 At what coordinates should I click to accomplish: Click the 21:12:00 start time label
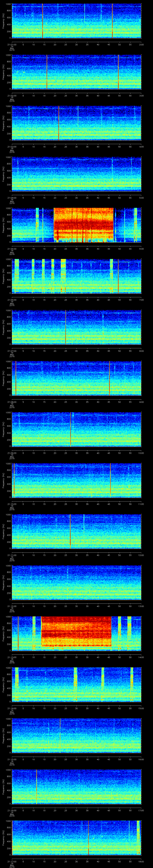[12, 606]
